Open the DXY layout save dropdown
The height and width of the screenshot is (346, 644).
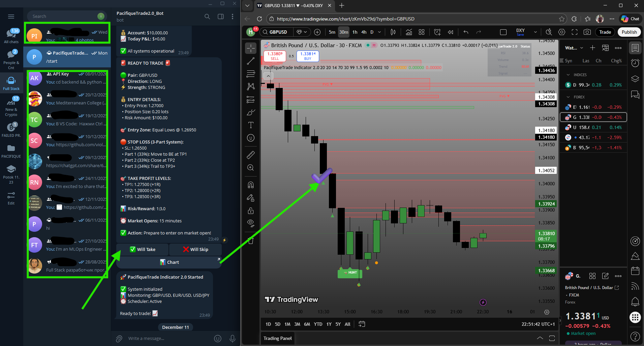click(535, 32)
